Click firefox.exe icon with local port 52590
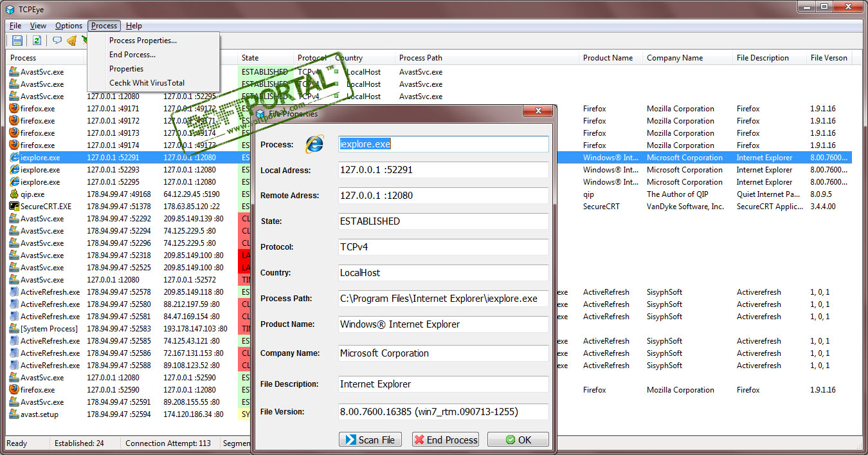This screenshot has width=868, height=455. coord(14,390)
